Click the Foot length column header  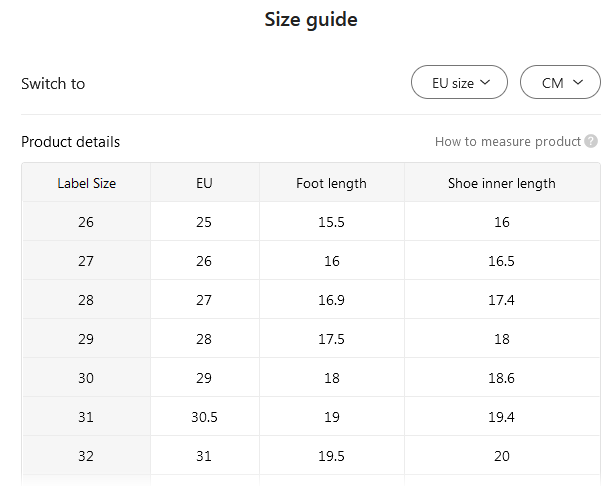pyautogui.click(x=331, y=183)
